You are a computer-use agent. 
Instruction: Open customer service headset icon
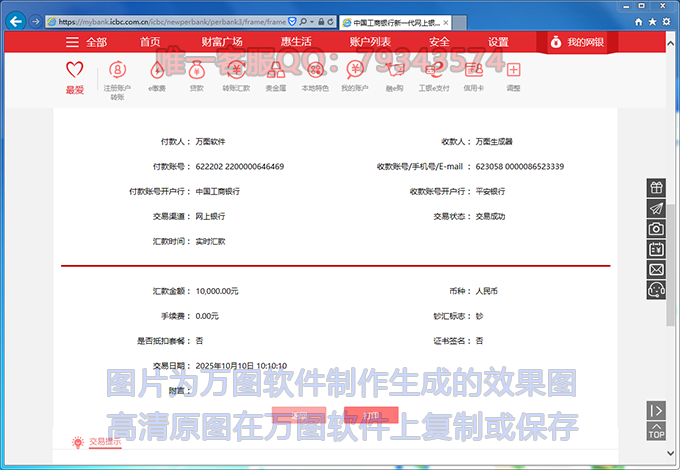click(656, 290)
